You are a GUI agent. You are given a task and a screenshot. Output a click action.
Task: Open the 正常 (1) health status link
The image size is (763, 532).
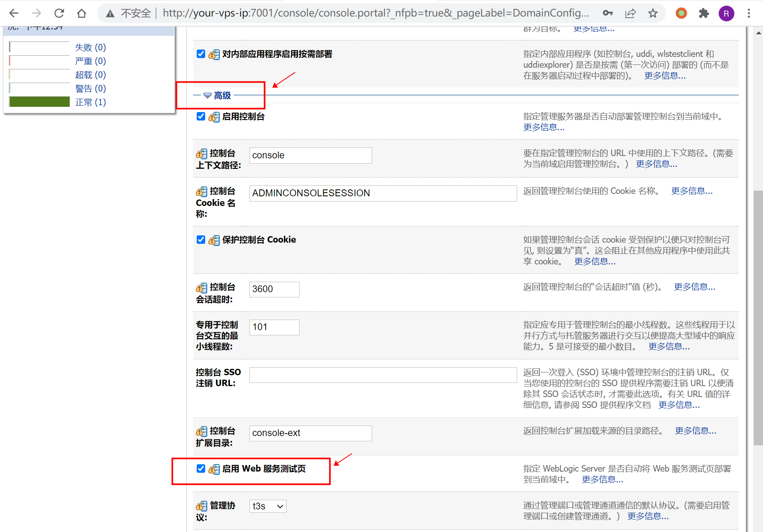[x=90, y=102]
